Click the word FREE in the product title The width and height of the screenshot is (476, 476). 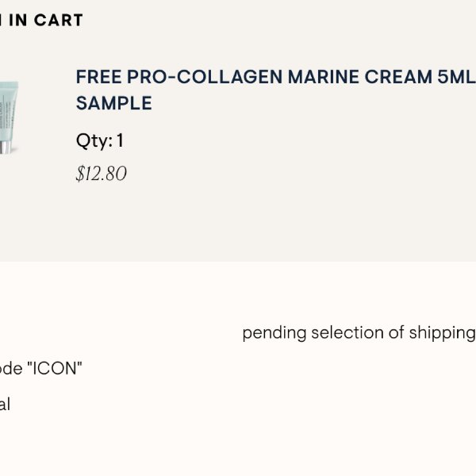tap(98, 77)
